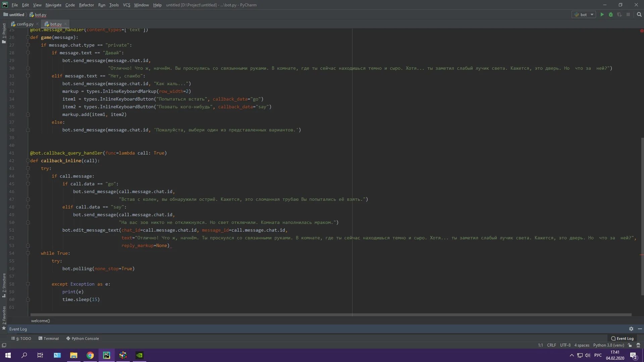Switch to config.py editor tab
The height and width of the screenshot is (362, 644).
pos(25,24)
